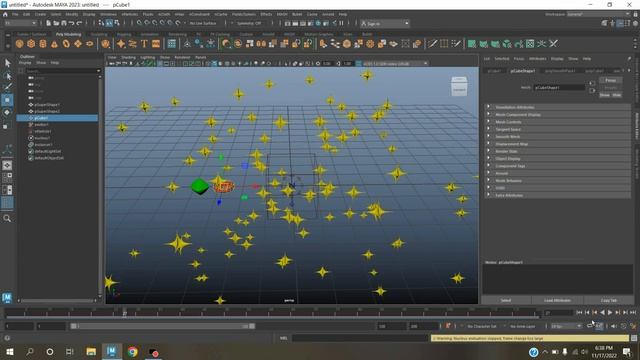This screenshot has width=640, height=360.
Task: Toggle the viewport grid display icon
Action: [160, 64]
